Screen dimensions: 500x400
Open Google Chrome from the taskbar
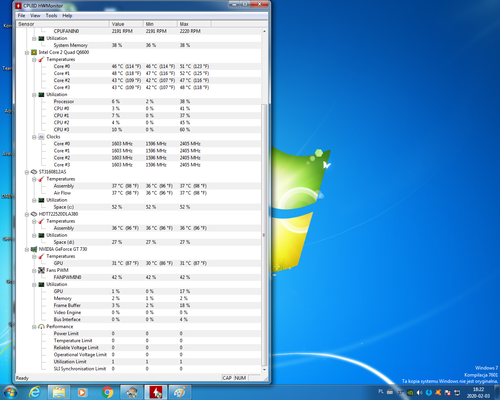point(107,392)
